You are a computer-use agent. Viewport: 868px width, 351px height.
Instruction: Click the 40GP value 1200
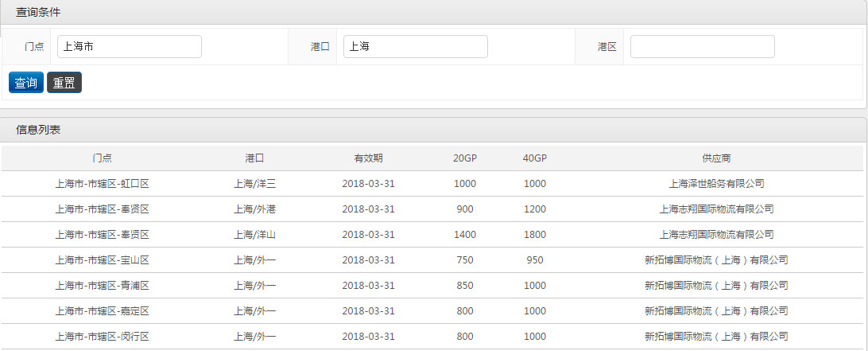click(x=535, y=209)
